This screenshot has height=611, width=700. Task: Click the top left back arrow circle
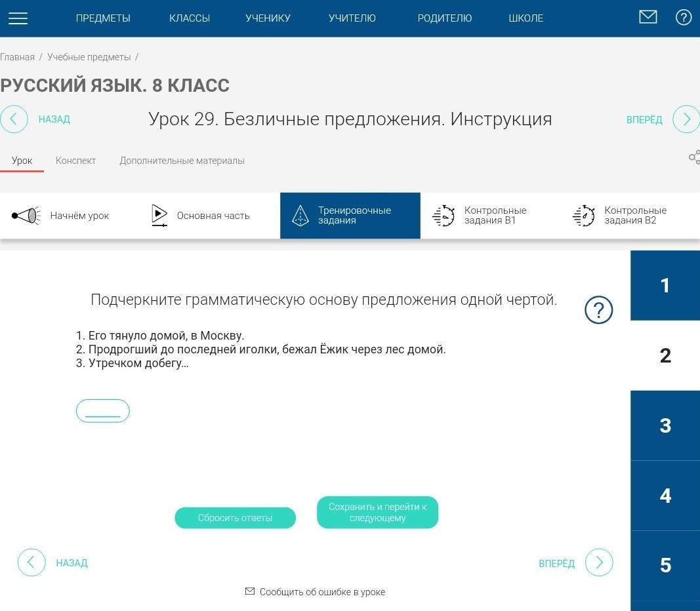[14, 119]
